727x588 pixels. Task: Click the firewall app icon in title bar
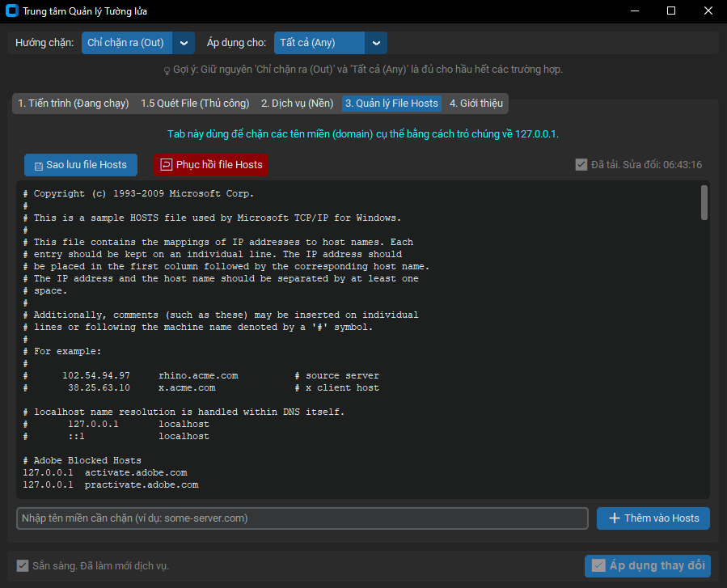tap(12, 11)
